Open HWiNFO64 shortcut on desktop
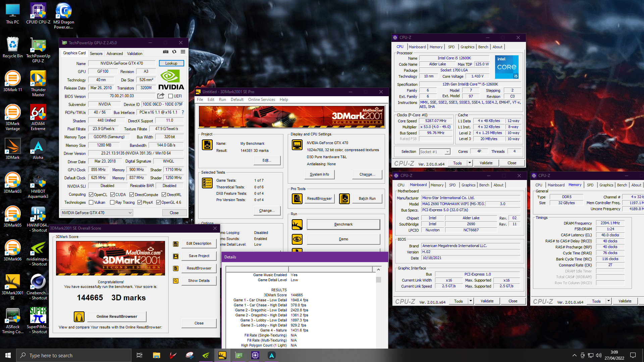The height and width of the screenshot is (362, 644). click(38, 220)
